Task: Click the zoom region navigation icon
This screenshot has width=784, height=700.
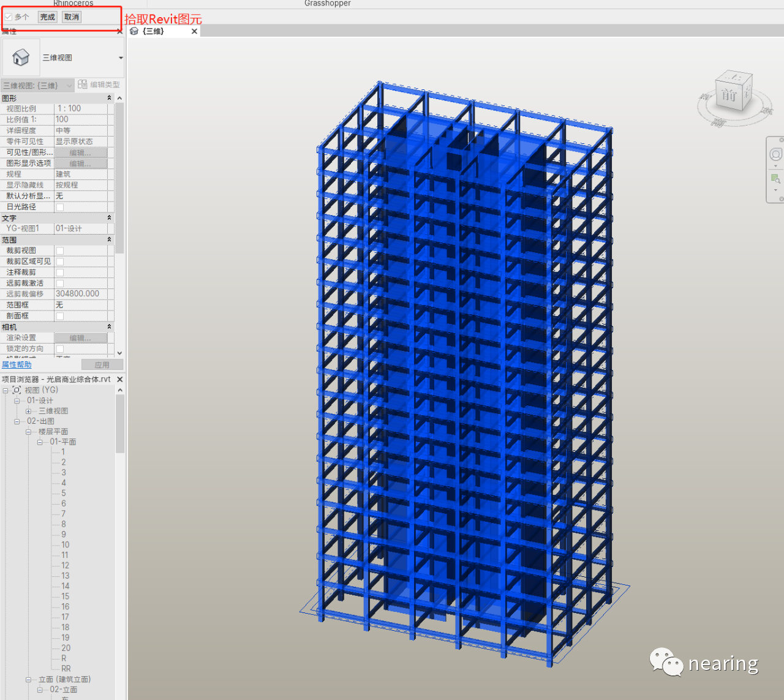Action: pos(775,179)
